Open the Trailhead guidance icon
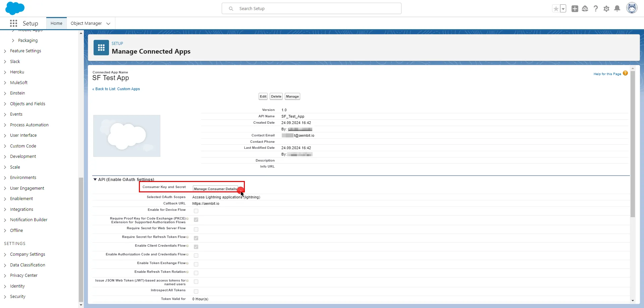The height and width of the screenshot is (308, 644). tap(585, 9)
